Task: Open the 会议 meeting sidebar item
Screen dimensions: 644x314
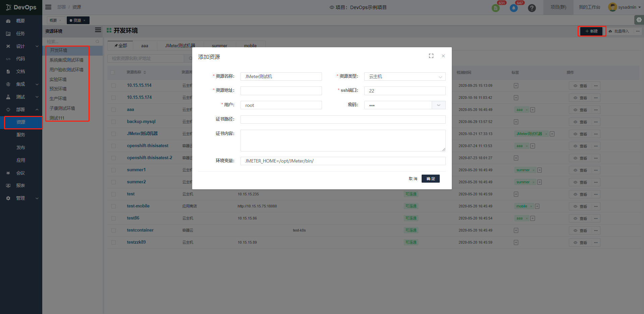Action: [21, 173]
